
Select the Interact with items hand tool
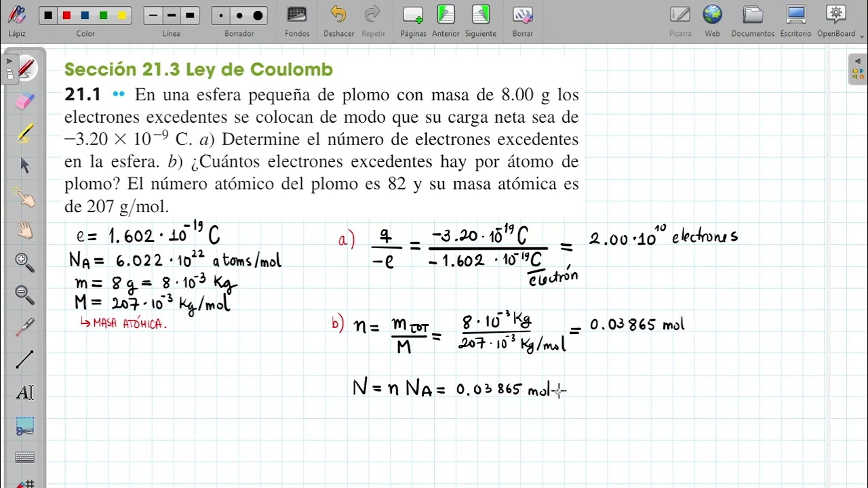(x=25, y=197)
